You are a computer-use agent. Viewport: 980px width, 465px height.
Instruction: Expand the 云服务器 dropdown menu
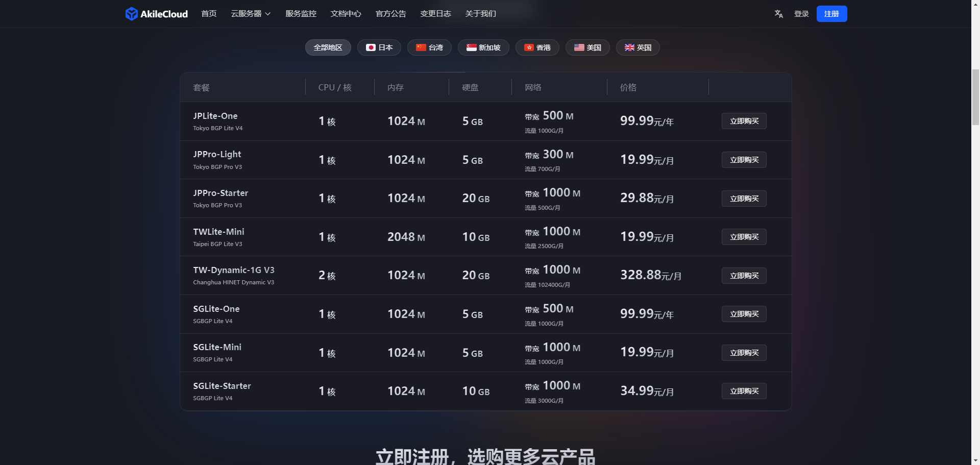pyautogui.click(x=251, y=14)
